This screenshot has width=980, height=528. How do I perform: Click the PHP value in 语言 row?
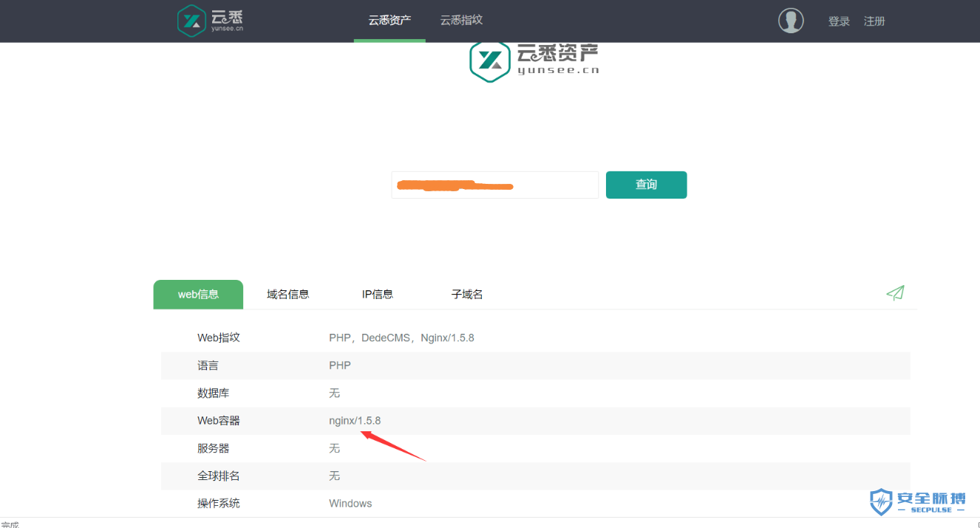pyautogui.click(x=340, y=366)
